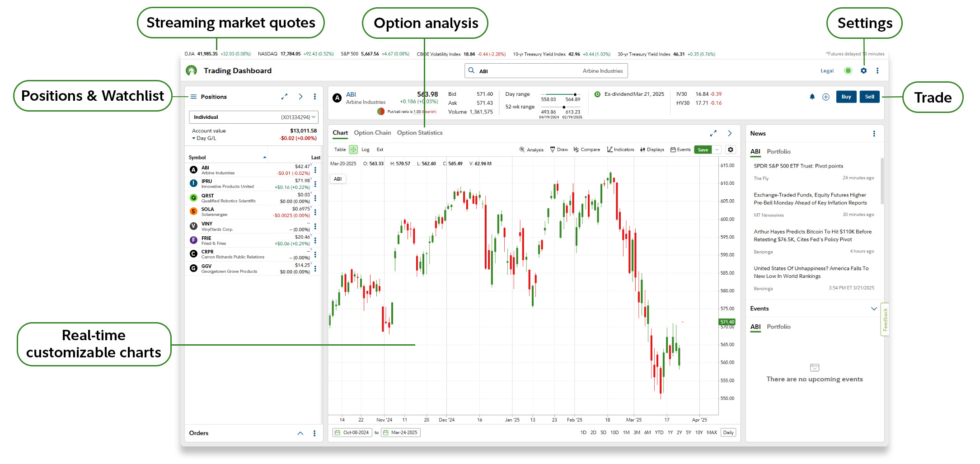The width and height of the screenshot is (980, 464).
Task: Toggle Ext hours on the chart
Action: [380, 150]
